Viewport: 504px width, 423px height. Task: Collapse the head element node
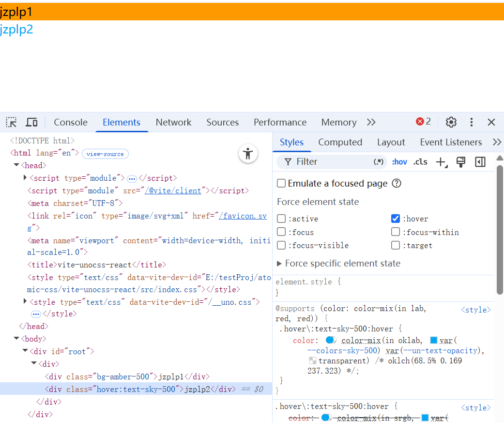16,165
